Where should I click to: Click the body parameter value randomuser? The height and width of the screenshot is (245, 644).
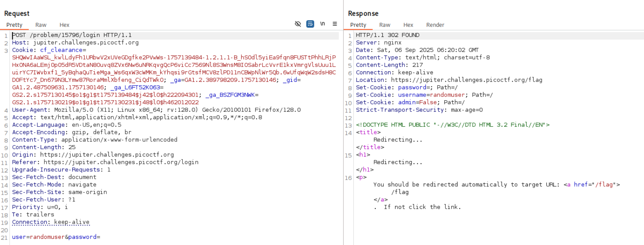click(47, 237)
